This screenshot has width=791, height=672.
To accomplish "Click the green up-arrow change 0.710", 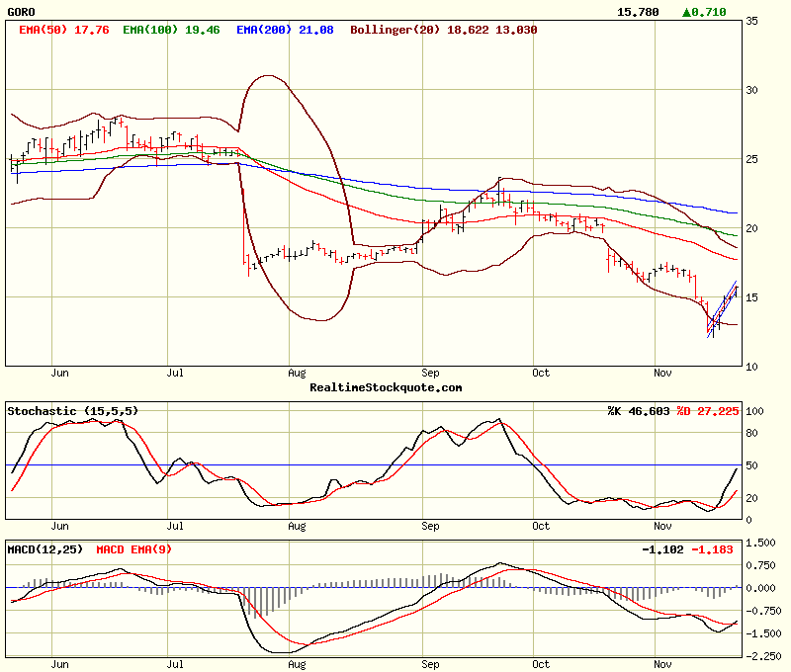I will pyautogui.click(x=704, y=12).
